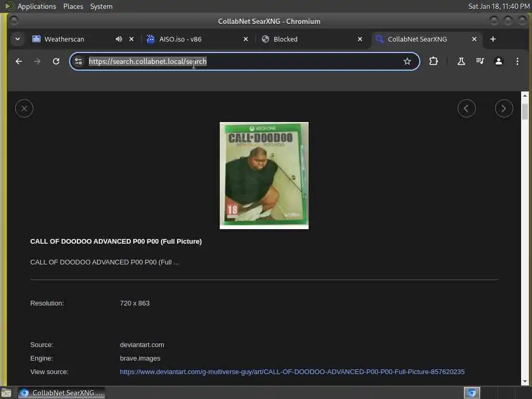Click the show desktop icon in taskbar

pyautogui.click(x=6, y=393)
